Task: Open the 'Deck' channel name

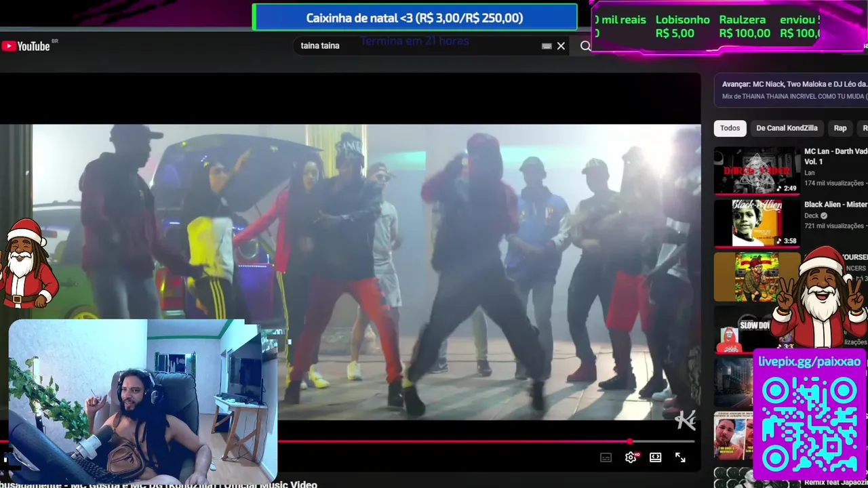Action: tap(811, 216)
